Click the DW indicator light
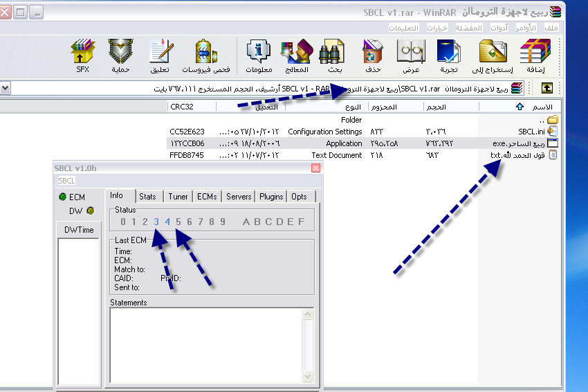The width and height of the screenshot is (588, 392). [x=91, y=211]
